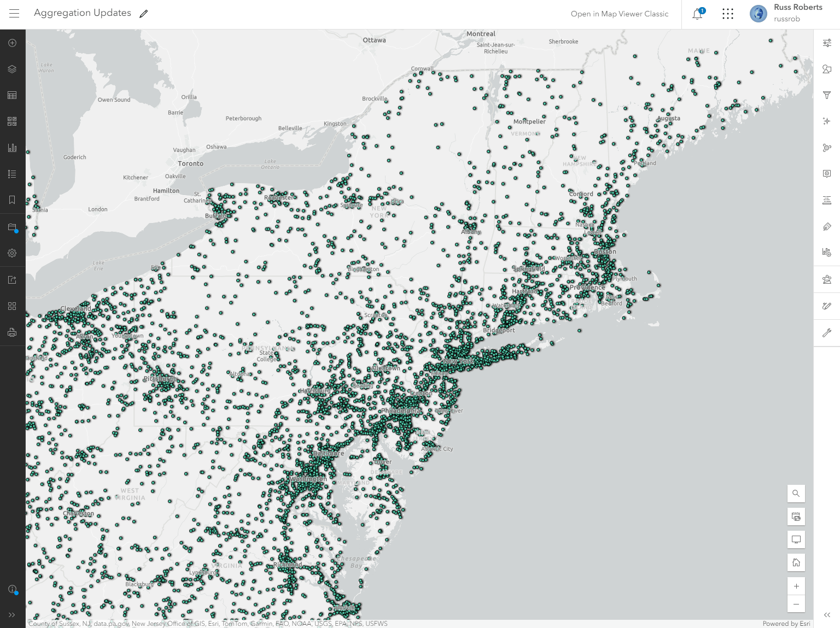The image size is (840, 628).
Task: Expand the collapsed bottom-left toolbar
Action: coord(12,613)
